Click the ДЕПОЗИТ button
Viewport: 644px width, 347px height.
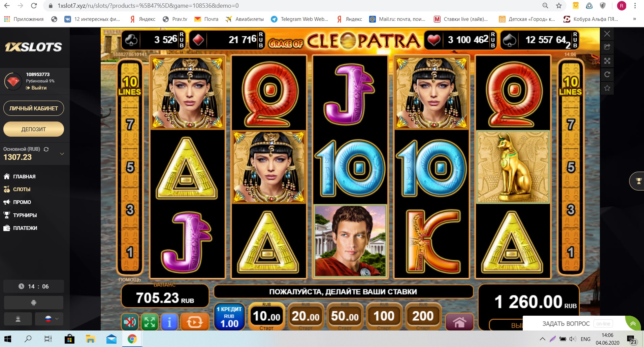(x=34, y=129)
